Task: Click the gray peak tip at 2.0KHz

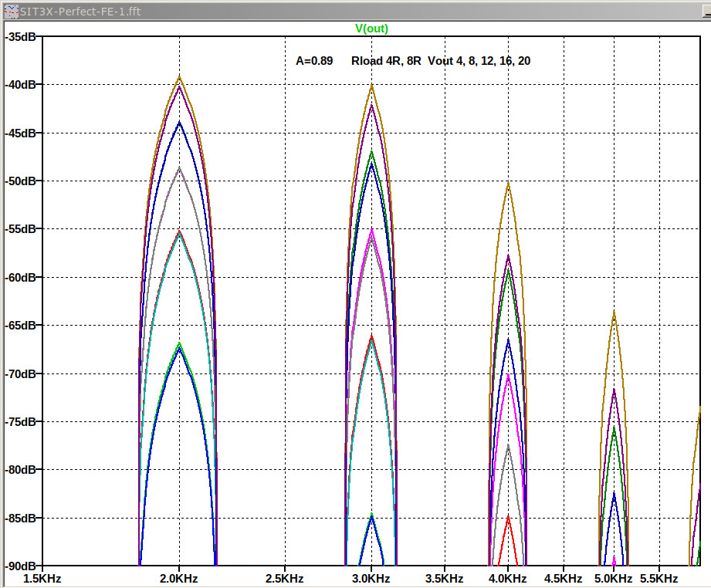Action: coord(180,168)
